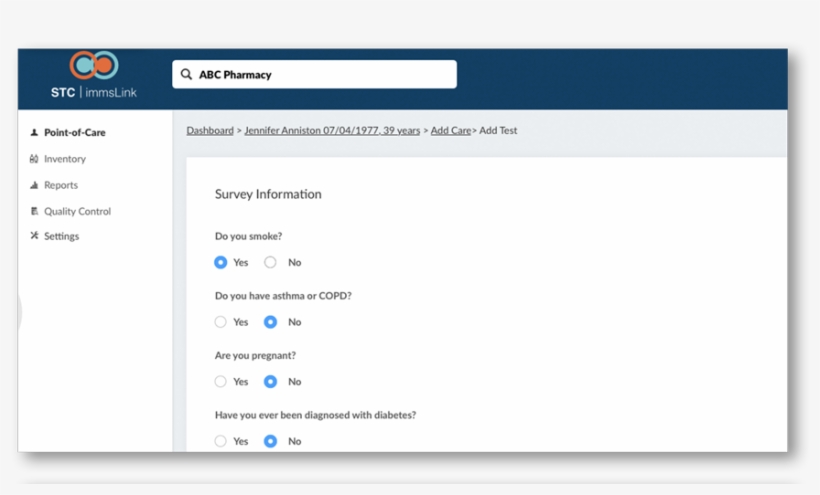Click the Quality Control sidebar icon
820x495 pixels.
(34, 211)
